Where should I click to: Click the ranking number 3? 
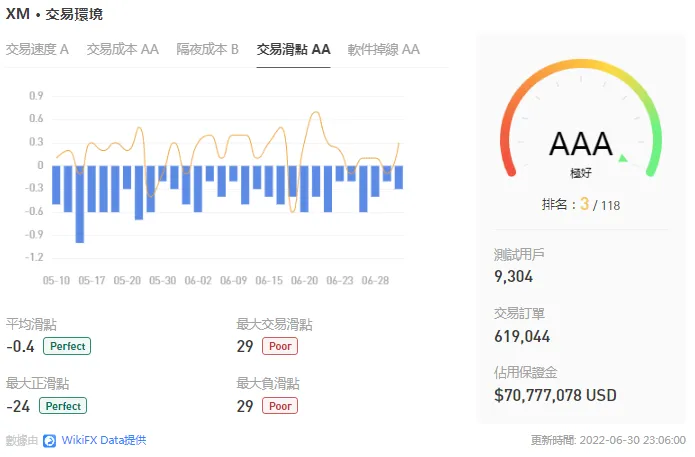click(x=584, y=204)
